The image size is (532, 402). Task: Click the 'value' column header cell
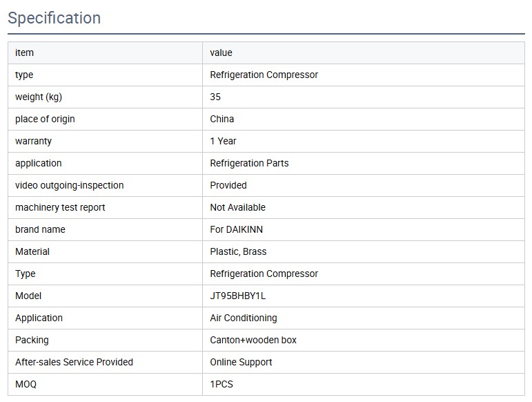point(221,53)
